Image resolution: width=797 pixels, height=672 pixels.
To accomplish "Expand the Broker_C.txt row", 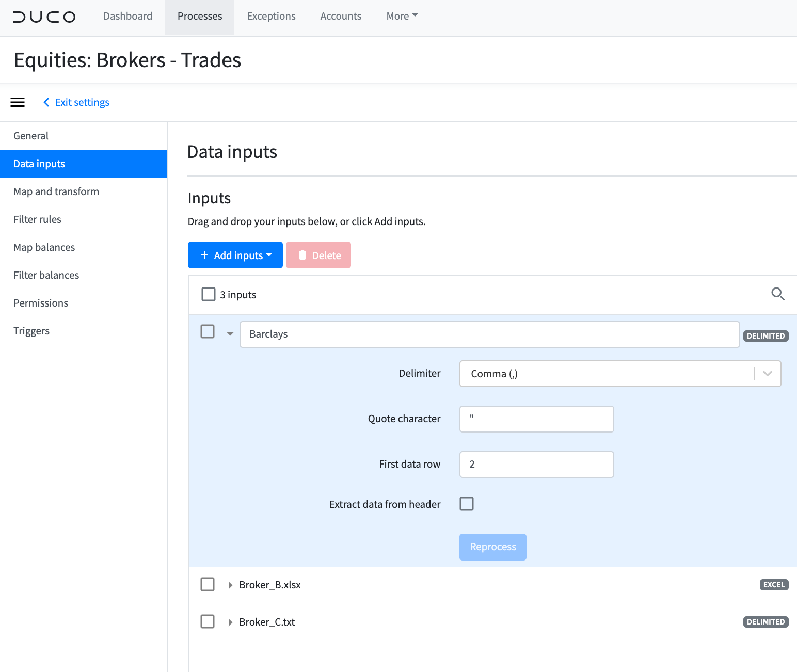I will [x=230, y=622].
